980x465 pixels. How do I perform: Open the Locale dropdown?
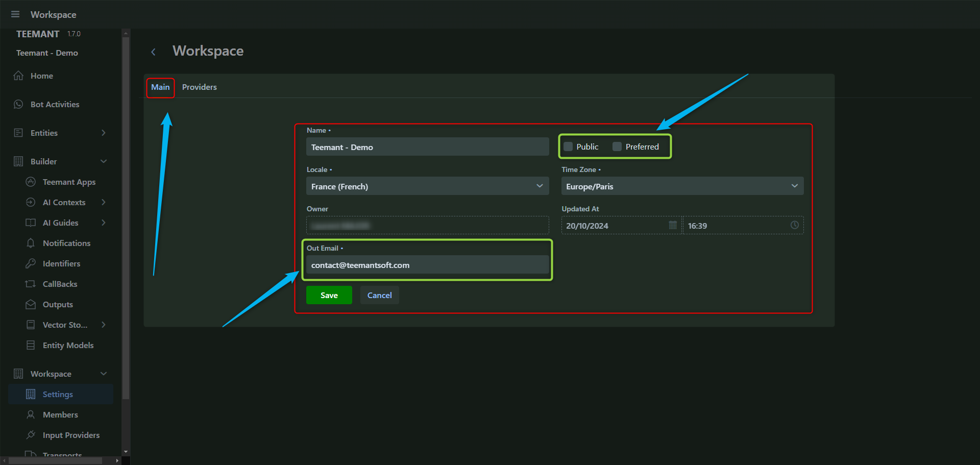click(428, 186)
